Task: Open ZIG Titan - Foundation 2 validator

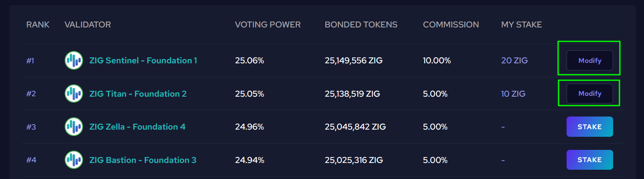Action: coord(138,94)
